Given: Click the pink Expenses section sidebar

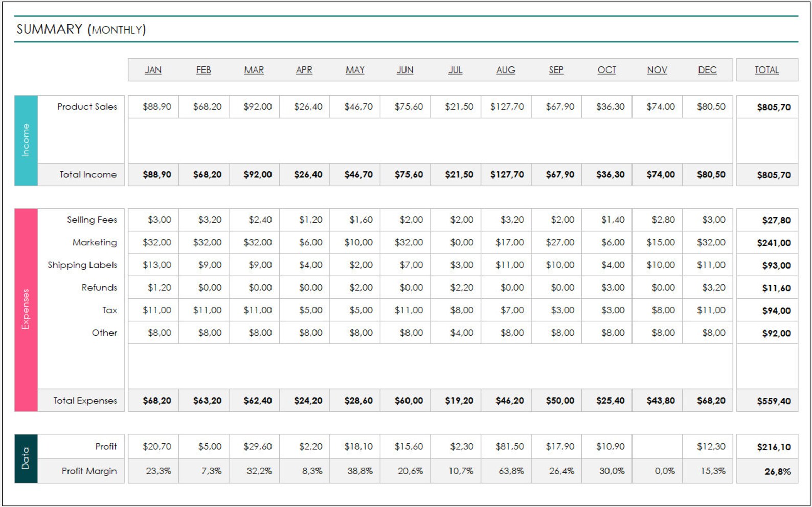Looking at the screenshot, I should point(26,310).
